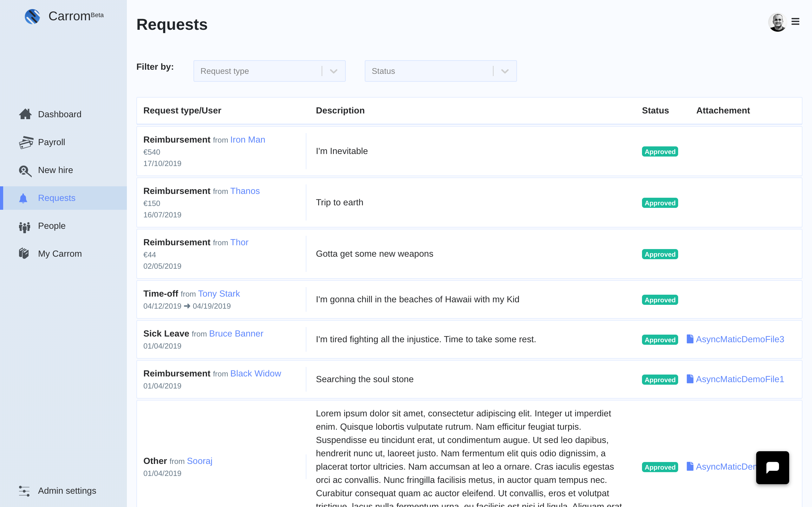Click Bruce Banner user link
The width and height of the screenshot is (812, 507).
(x=236, y=334)
